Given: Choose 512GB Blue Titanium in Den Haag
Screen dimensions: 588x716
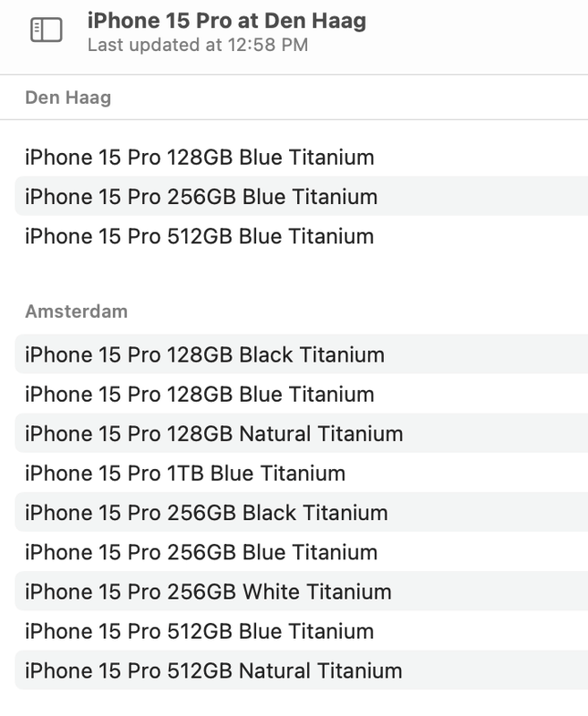Looking at the screenshot, I should click(200, 236).
